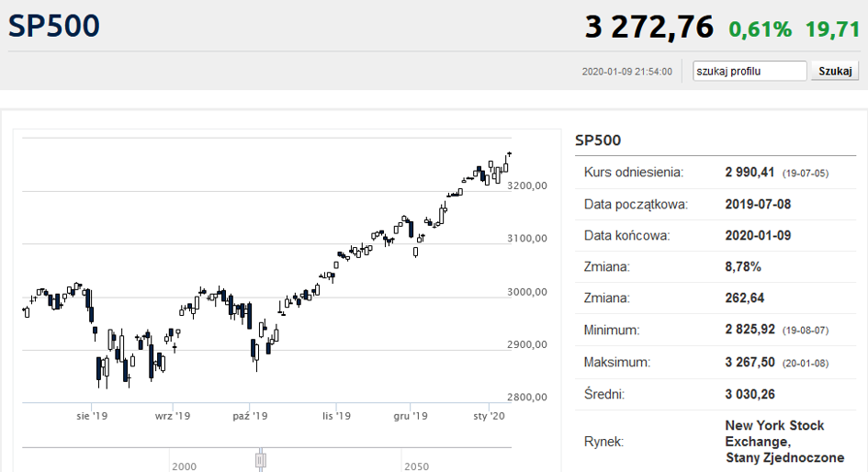
Task: Click the New York Stock Exchange market text
Action: 784,442
